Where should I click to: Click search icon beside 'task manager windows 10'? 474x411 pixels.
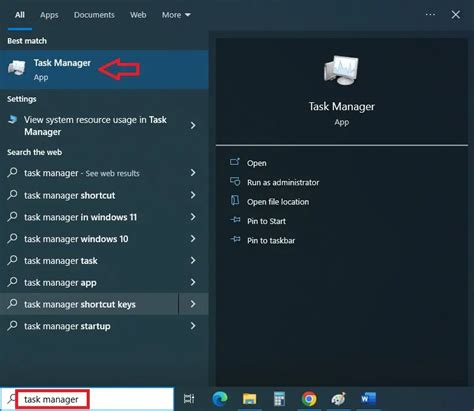point(12,238)
